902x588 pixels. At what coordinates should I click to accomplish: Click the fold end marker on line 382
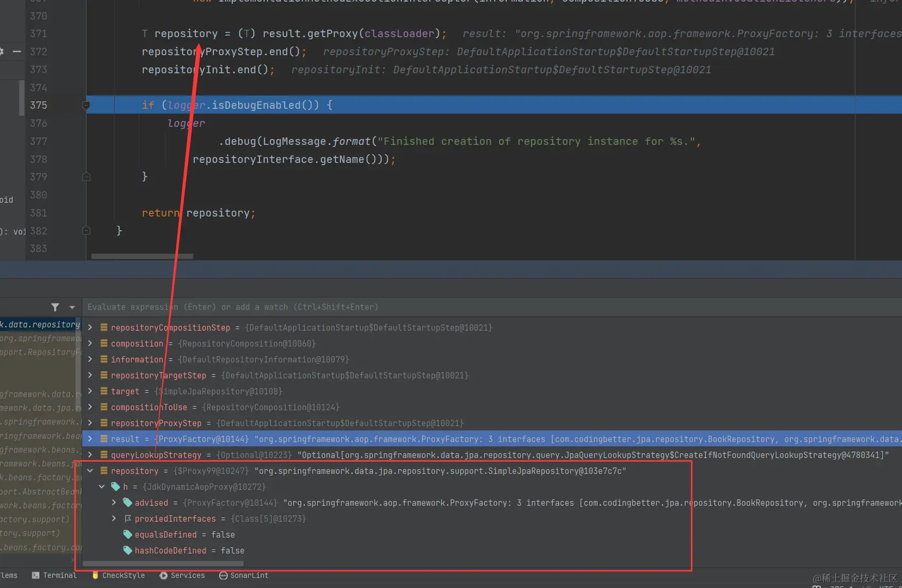(86, 230)
